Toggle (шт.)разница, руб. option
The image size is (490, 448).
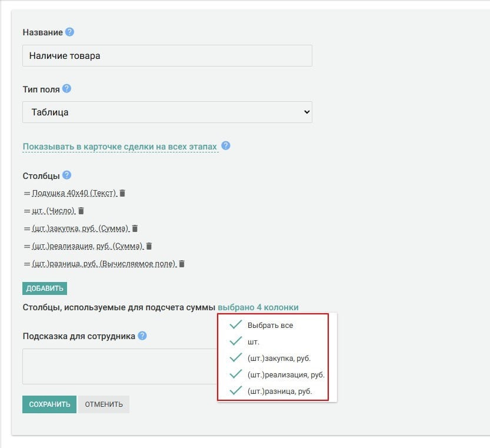236,391
